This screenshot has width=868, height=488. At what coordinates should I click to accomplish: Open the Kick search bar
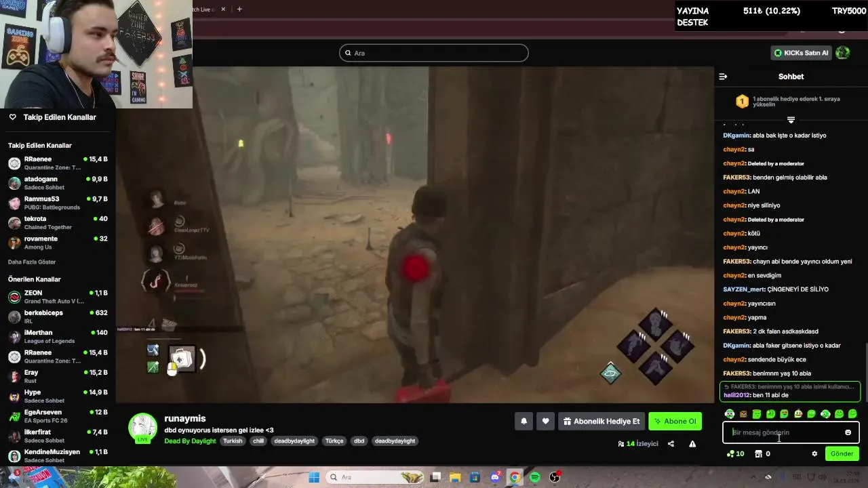pyautogui.click(x=434, y=53)
